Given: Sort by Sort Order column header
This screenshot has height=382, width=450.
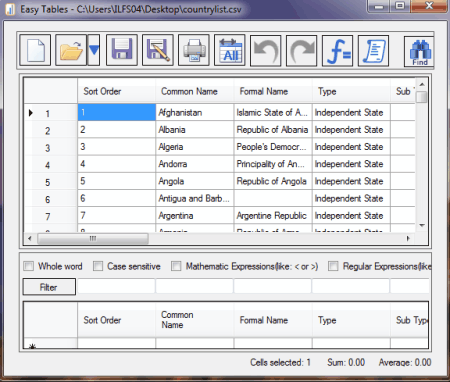Looking at the screenshot, I should pyautogui.click(x=116, y=91).
